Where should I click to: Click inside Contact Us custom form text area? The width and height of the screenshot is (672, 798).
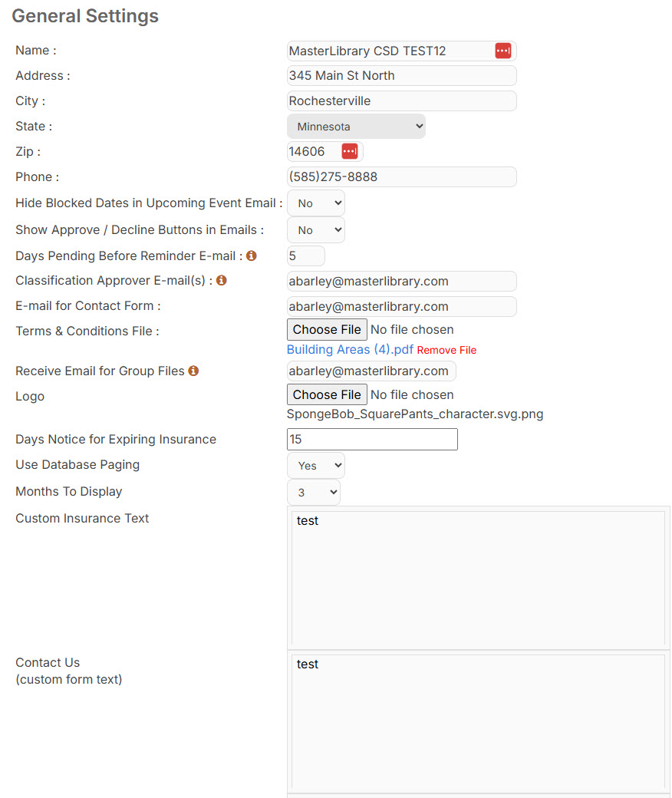[478, 722]
